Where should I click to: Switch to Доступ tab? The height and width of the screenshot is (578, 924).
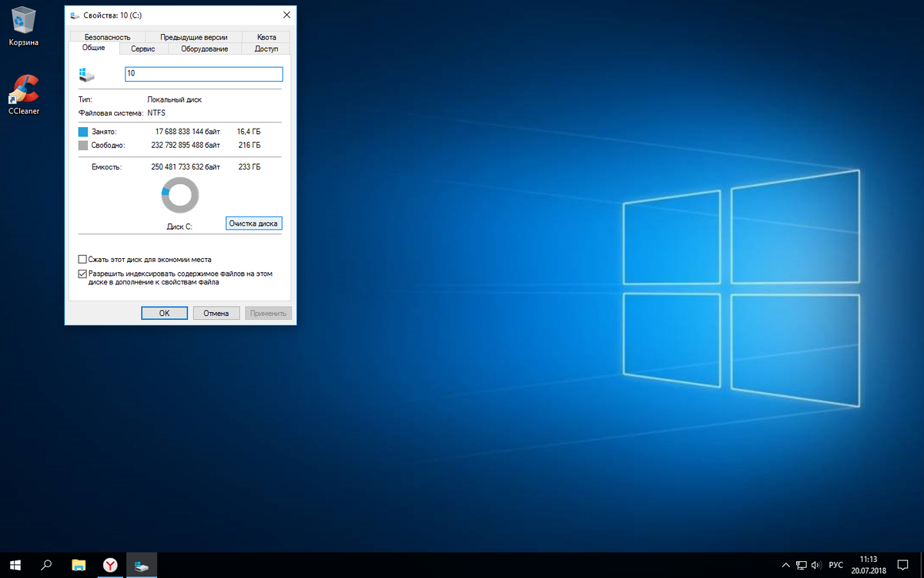(x=266, y=49)
